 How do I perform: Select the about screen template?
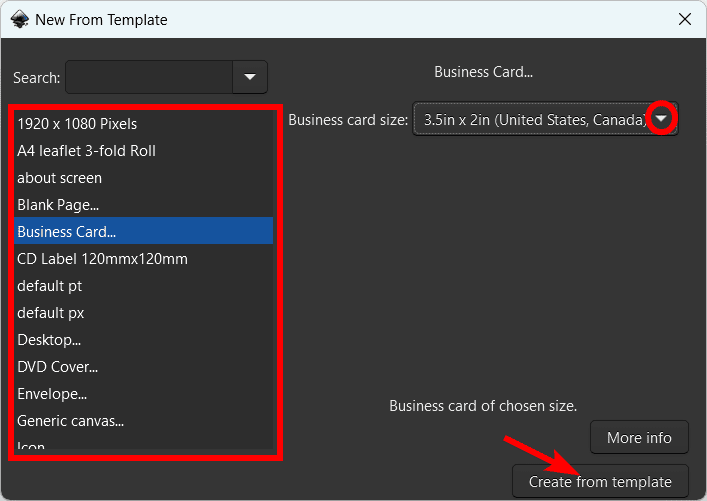point(59,178)
